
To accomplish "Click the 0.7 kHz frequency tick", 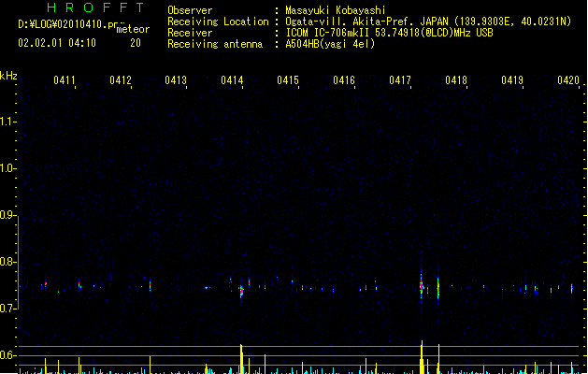I will [8, 309].
